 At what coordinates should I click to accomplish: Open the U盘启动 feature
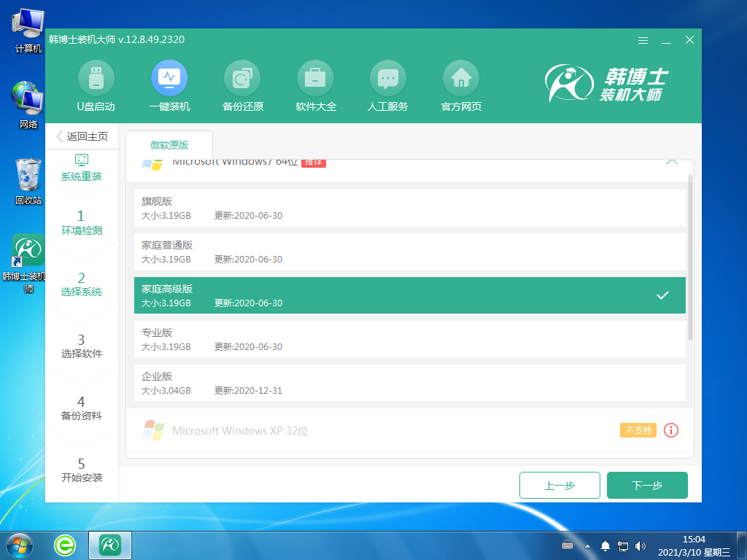click(96, 86)
